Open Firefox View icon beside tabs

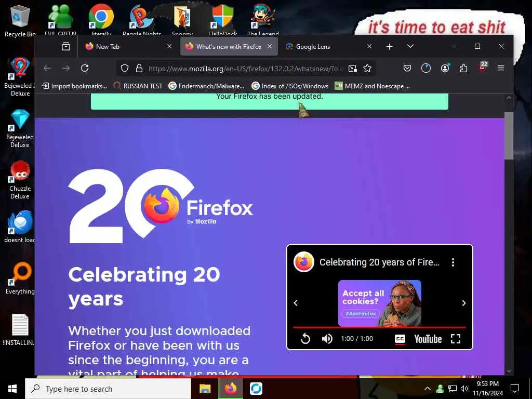(66, 46)
